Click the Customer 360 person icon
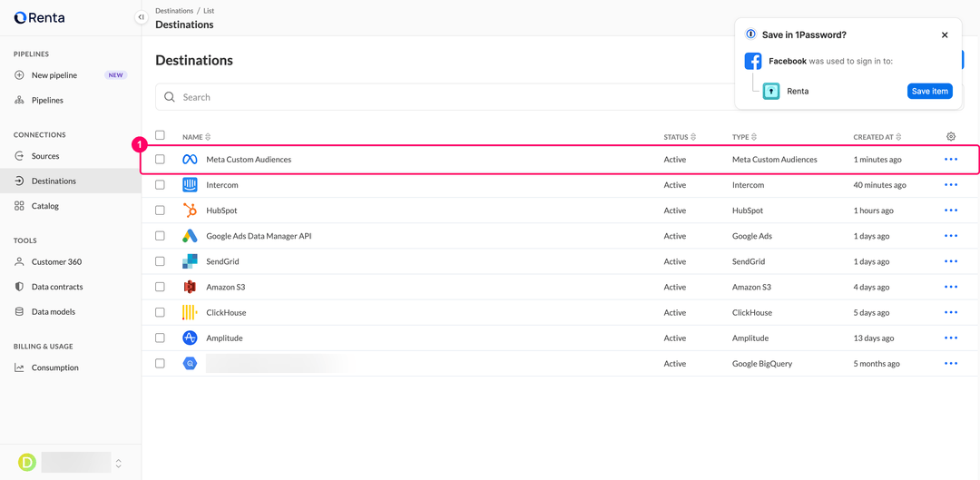 coord(19,262)
